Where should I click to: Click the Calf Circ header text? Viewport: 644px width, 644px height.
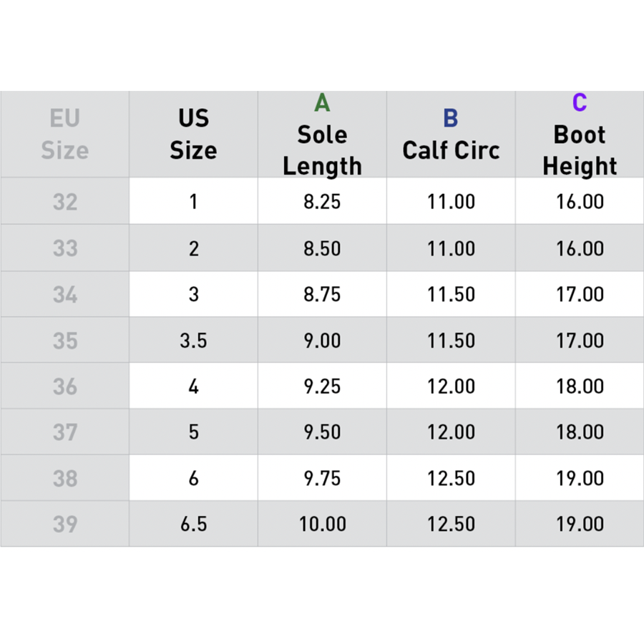click(x=451, y=150)
